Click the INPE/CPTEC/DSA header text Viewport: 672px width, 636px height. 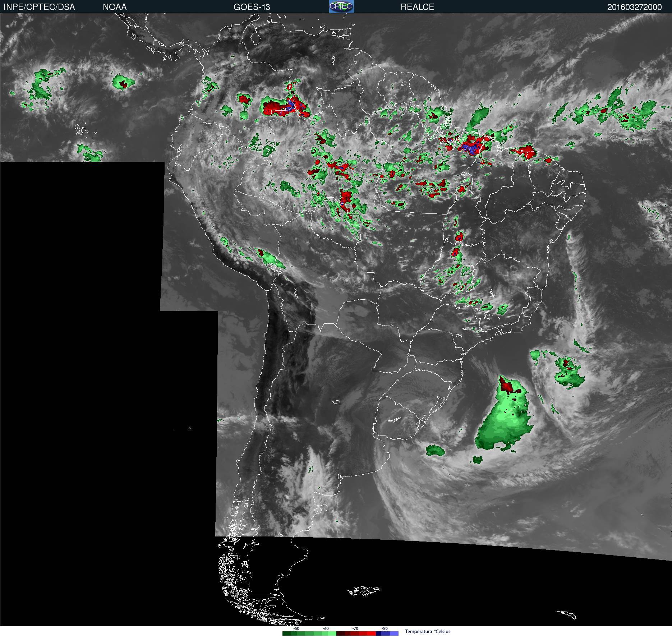tap(39, 7)
